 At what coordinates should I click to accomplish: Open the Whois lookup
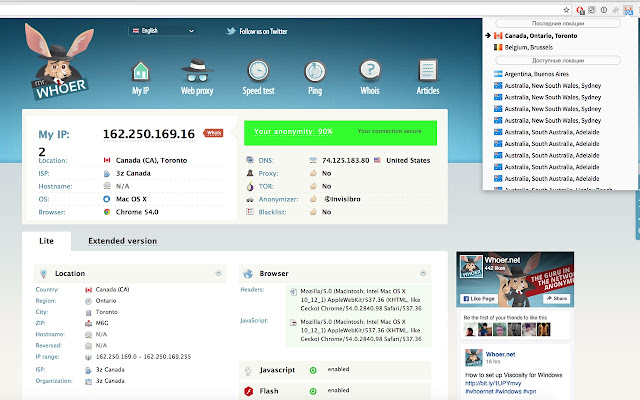click(x=370, y=78)
